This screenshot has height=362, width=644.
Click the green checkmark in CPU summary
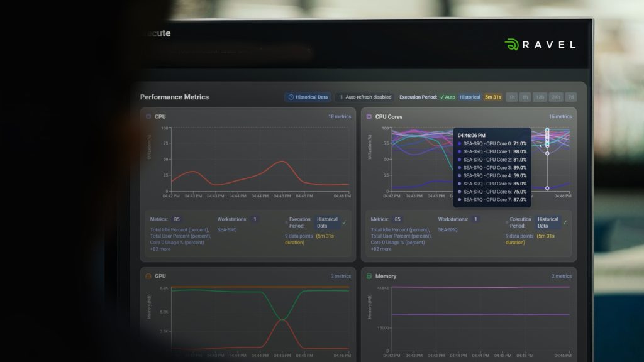[344, 222]
